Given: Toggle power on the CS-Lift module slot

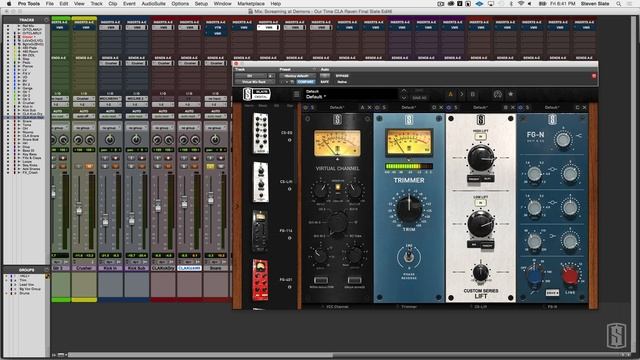Looking at the screenshot, I should click(449, 107).
